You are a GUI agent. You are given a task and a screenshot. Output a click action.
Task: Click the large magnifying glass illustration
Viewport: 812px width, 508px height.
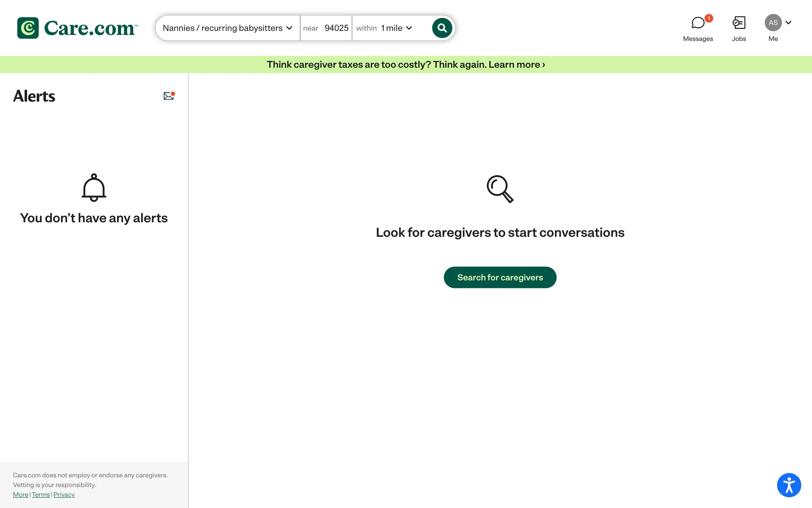(500, 189)
